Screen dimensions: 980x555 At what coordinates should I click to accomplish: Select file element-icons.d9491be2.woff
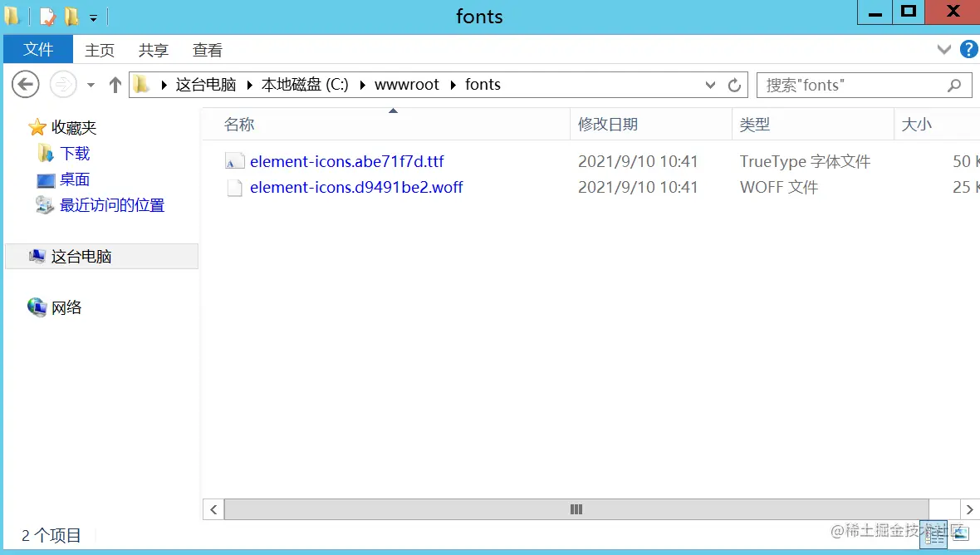[x=356, y=187]
